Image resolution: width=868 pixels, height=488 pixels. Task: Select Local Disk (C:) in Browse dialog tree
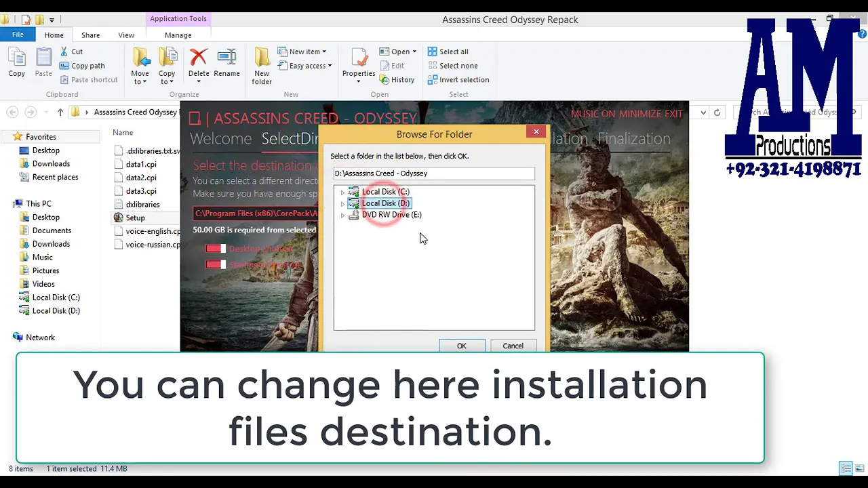385,192
